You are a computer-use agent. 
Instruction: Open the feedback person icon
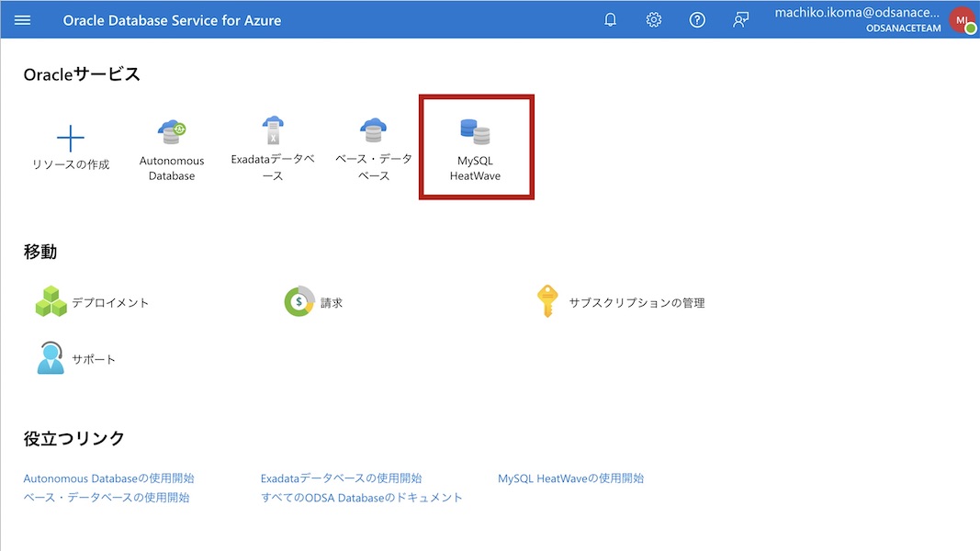(740, 20)
